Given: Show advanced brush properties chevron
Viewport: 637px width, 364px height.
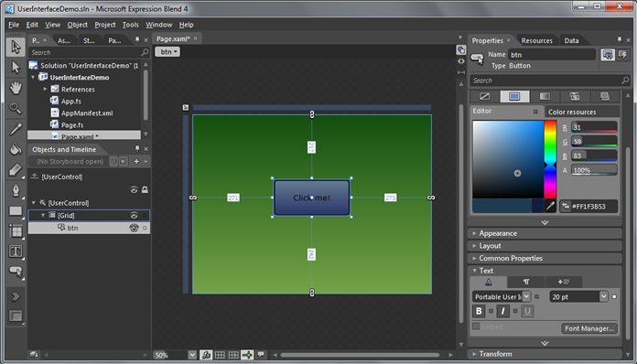Looking at the screenshot, I should 545,222.
